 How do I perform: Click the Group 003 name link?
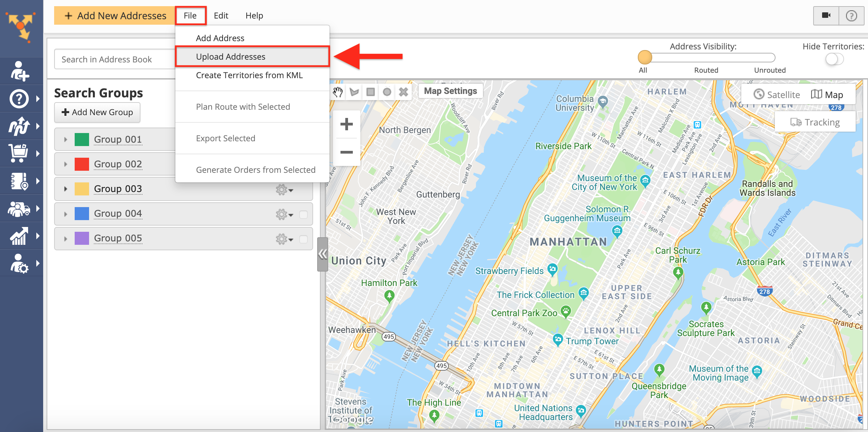point(118,189)
